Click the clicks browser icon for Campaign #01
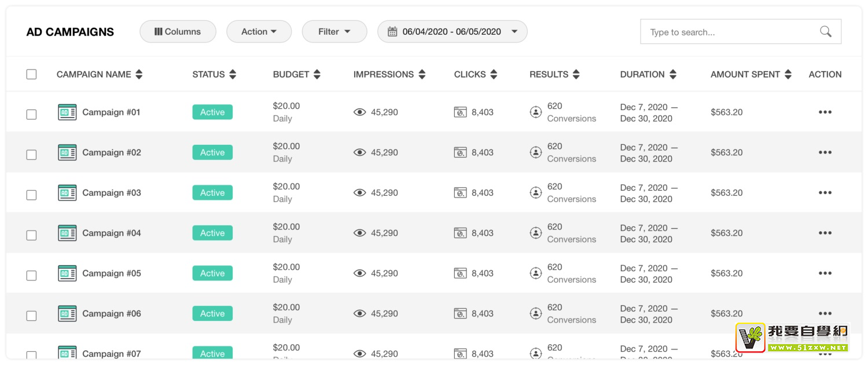 tap(461, 112)
